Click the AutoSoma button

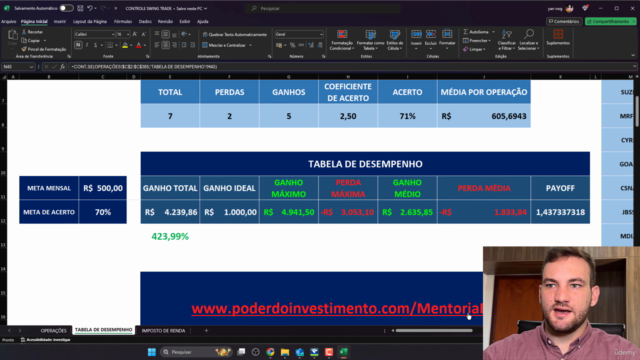tap(476, 32)
